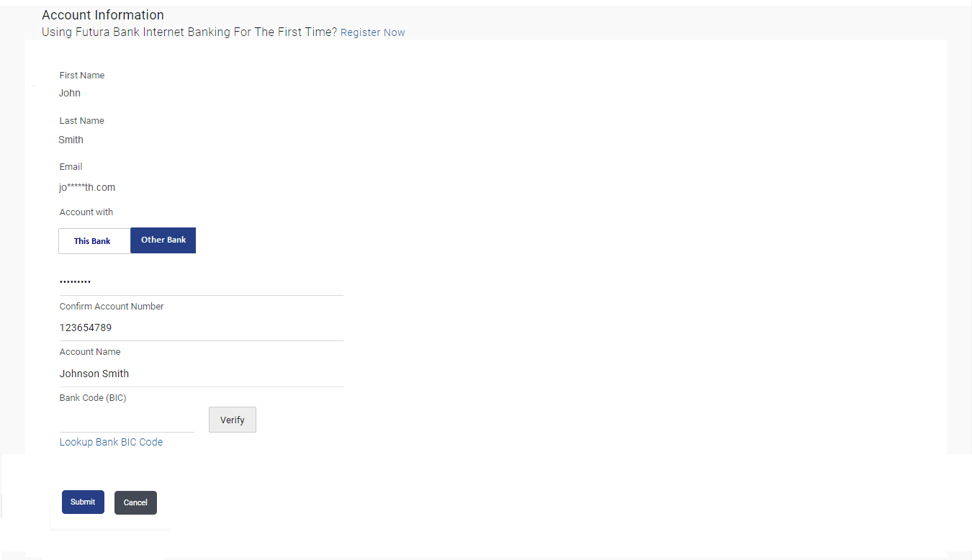This screenshot has width=972, height=560.
Task: Click the Confirm Account Number label
Action: click(112, 307)
